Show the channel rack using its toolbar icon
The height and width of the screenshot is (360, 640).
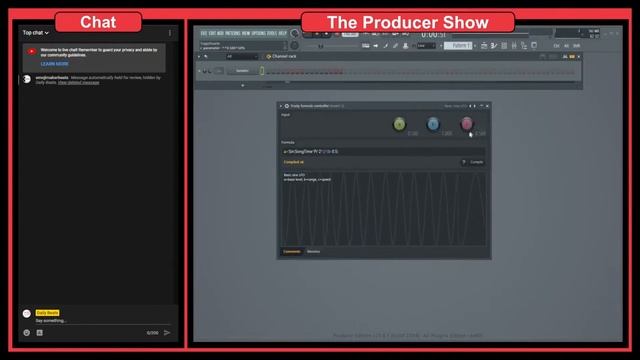[504, 46]
